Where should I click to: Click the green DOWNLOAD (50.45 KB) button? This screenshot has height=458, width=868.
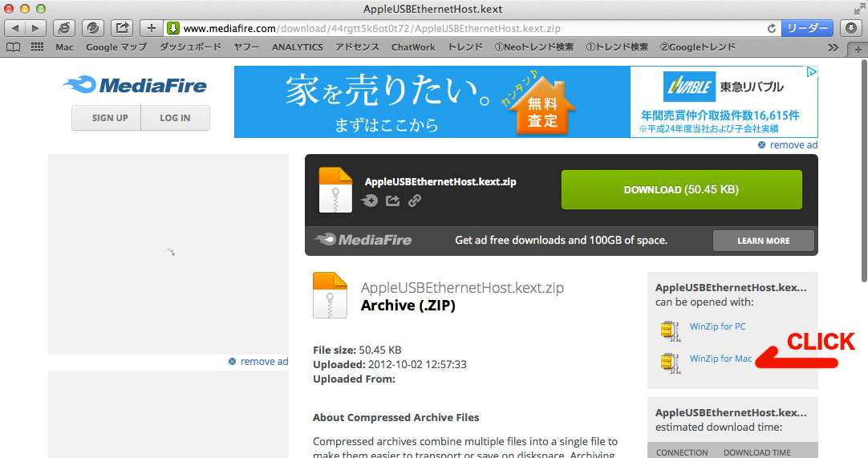681,189
